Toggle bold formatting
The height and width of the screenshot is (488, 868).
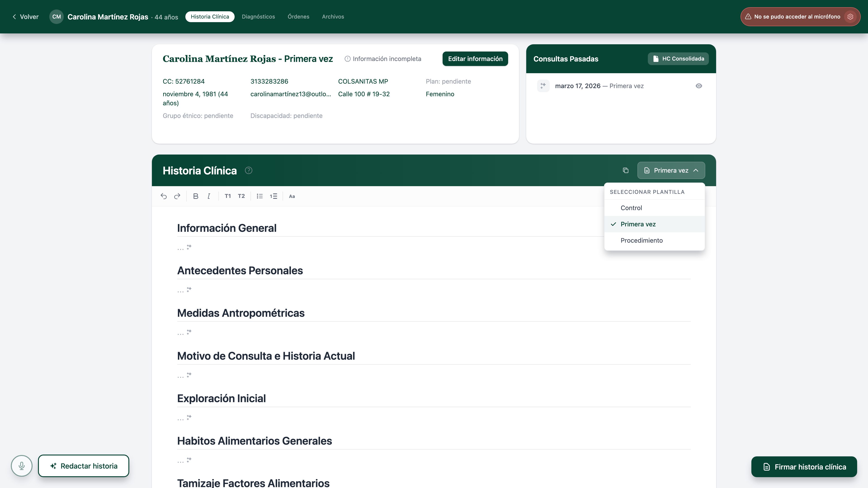pos(196,196)
